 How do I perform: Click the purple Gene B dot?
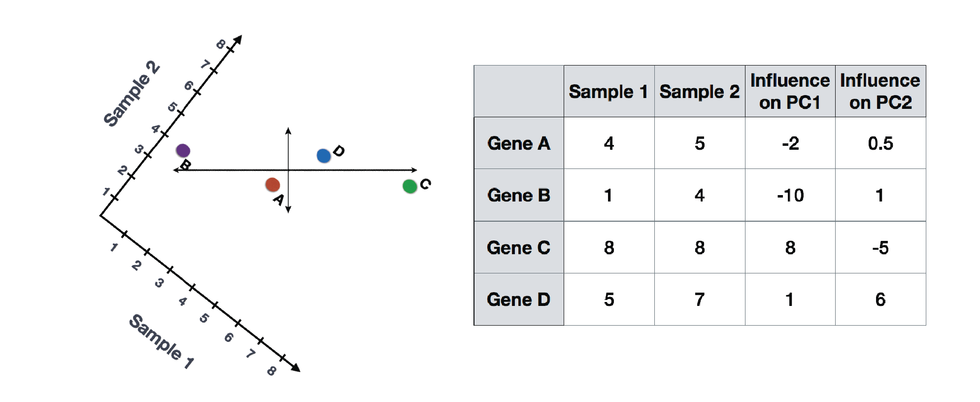183,150
